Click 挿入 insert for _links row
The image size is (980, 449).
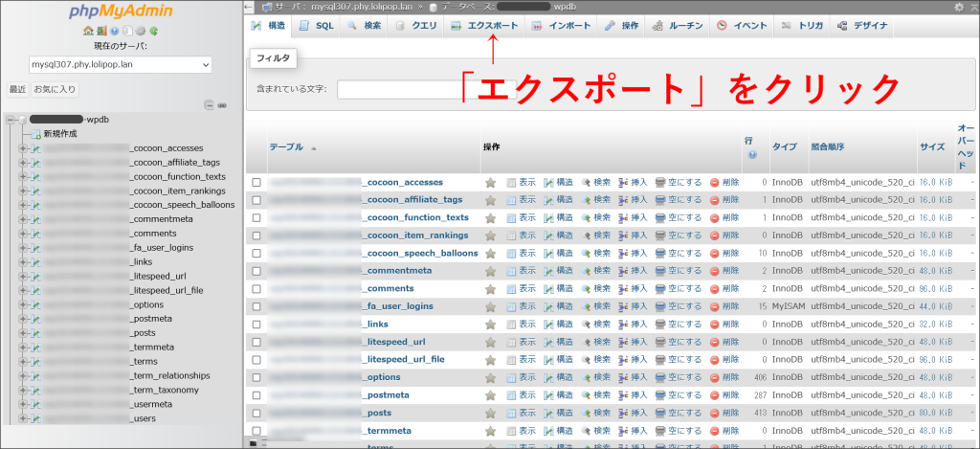tap(633, 324)
